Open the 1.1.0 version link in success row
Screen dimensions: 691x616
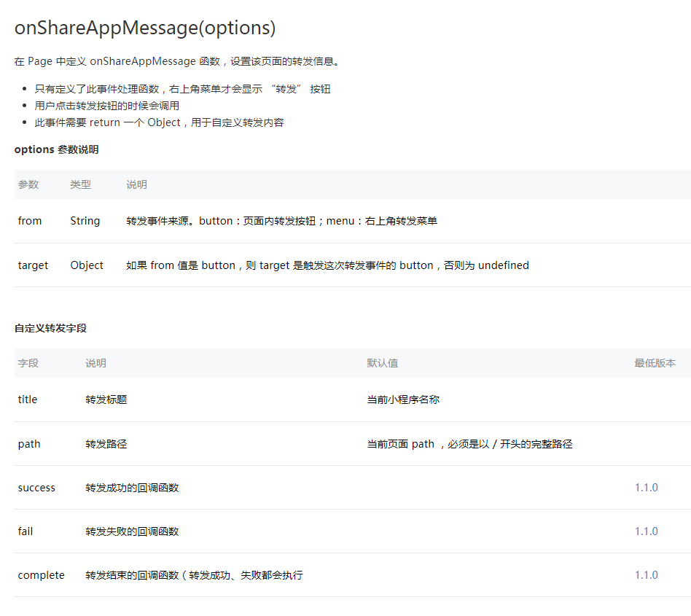tap(646, 488)
